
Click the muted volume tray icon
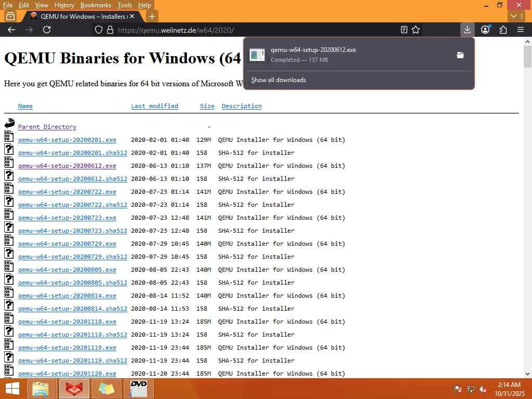pos(483,389)
